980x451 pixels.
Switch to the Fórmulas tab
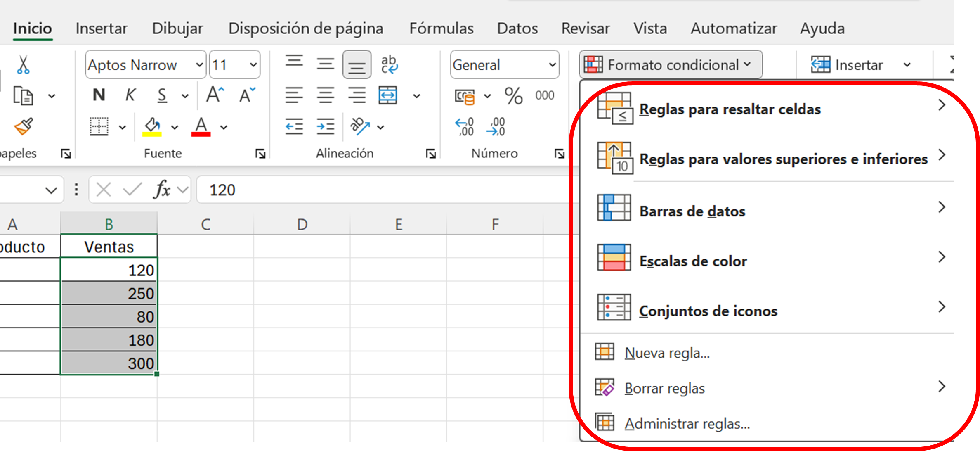(x=441, y=28)
